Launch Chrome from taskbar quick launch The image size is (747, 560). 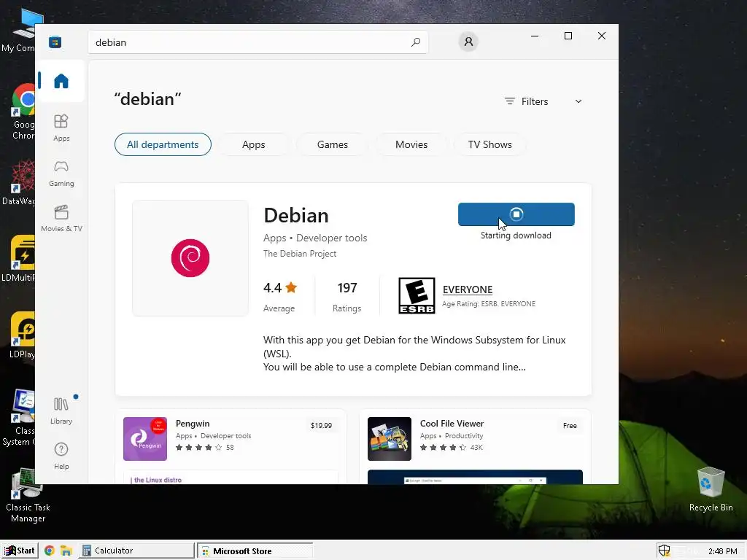[49, 551]
